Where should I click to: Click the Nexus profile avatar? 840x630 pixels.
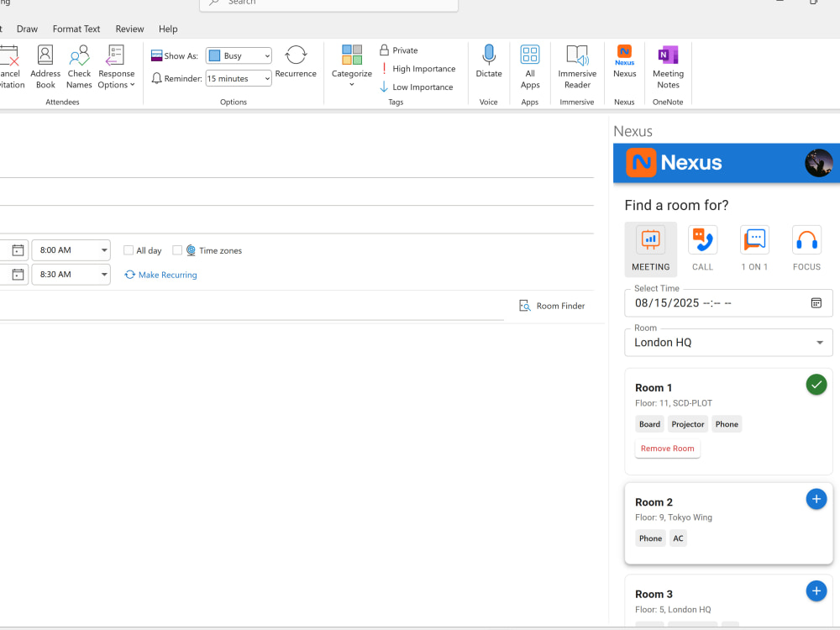tap(818, 163)
